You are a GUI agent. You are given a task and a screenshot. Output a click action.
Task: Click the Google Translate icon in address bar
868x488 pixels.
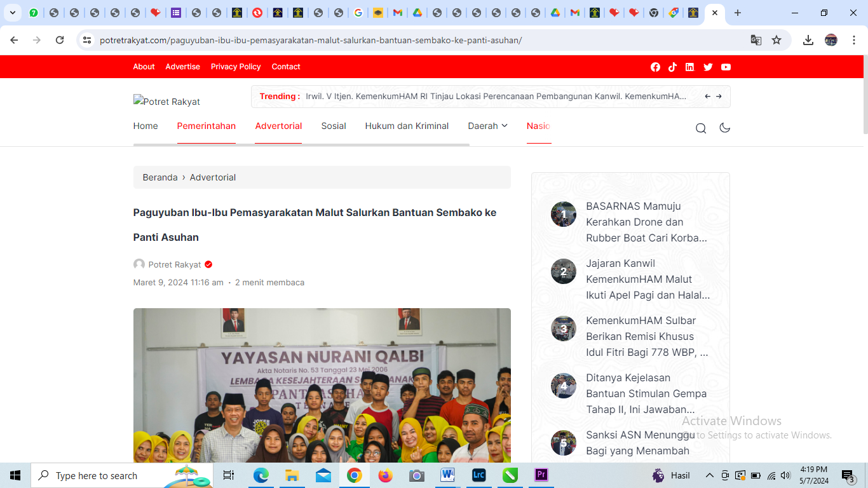(x=756, y=40)
